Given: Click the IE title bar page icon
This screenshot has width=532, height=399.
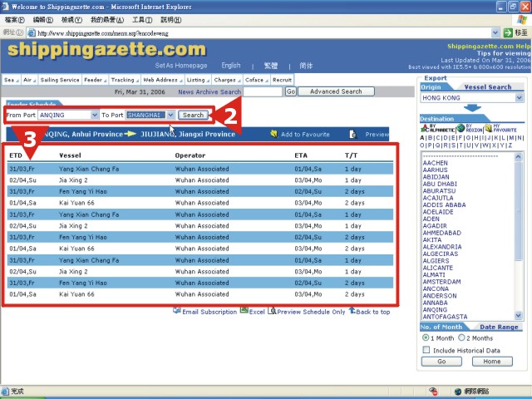Looking at the screenshot, I should point(5,7).
